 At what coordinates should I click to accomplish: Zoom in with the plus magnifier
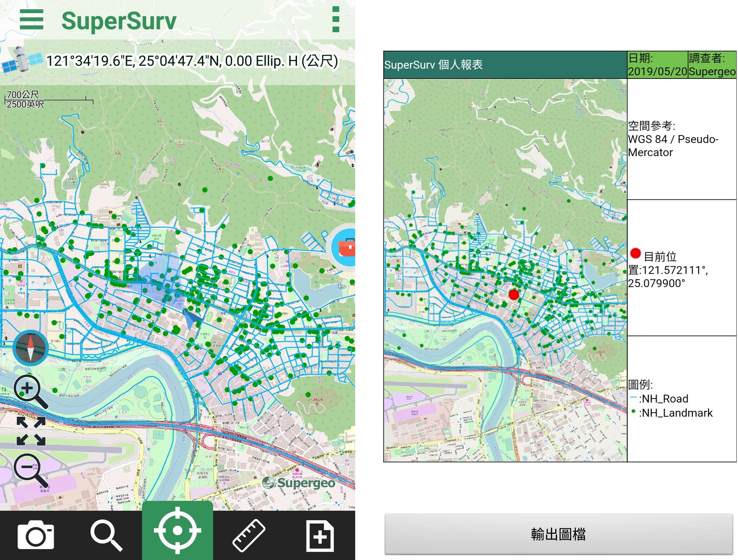31,392
